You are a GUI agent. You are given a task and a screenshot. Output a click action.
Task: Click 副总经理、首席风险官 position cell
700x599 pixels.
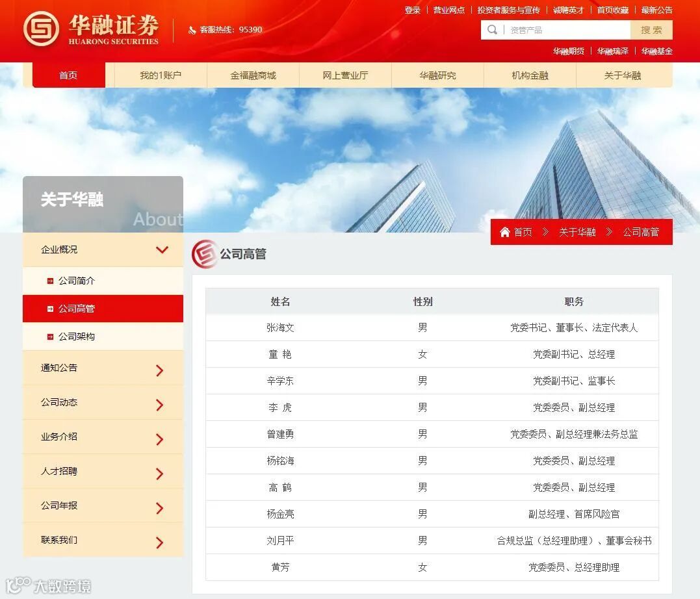tap(574, 514)
